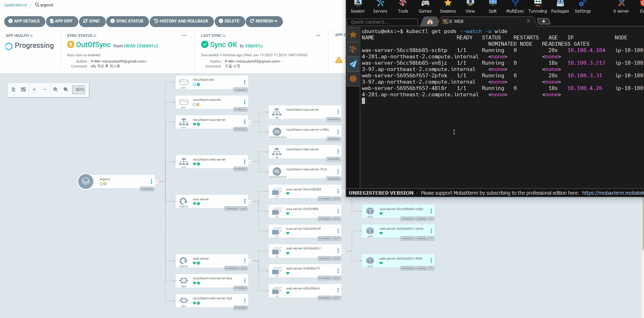Screen dimensions: 644x318
Task: Click the zoom out magnifier icon
Action: [66, 90]
